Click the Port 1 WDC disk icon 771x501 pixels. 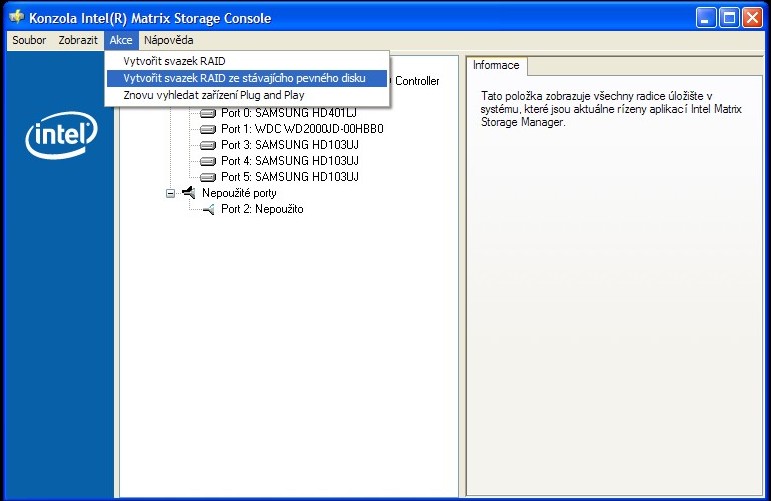coord(208,129)
